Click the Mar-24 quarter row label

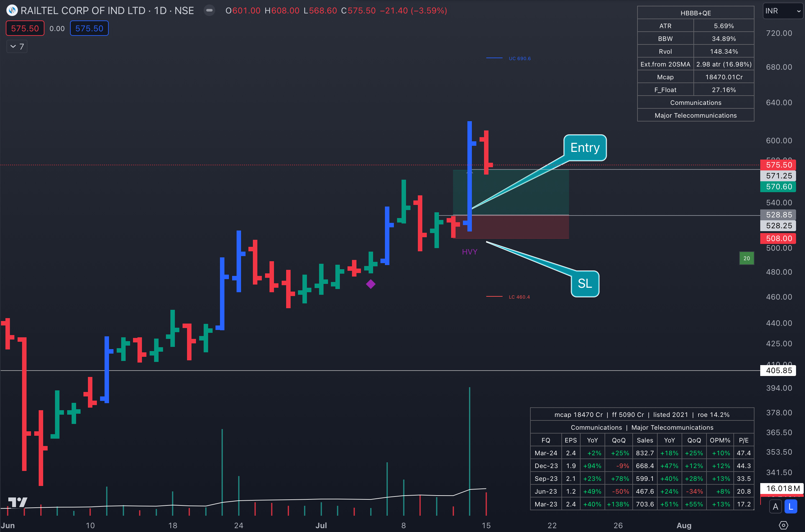click(x=546, y=453)
